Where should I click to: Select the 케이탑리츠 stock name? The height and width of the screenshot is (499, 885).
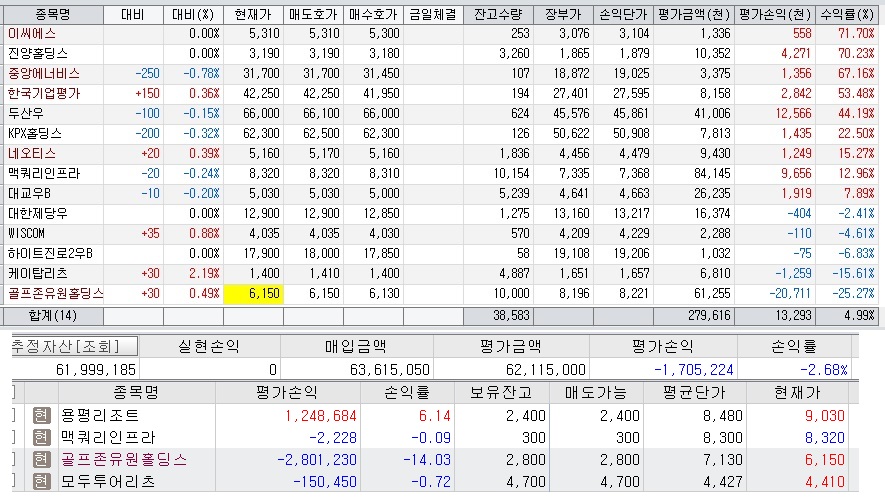point(38,274)
